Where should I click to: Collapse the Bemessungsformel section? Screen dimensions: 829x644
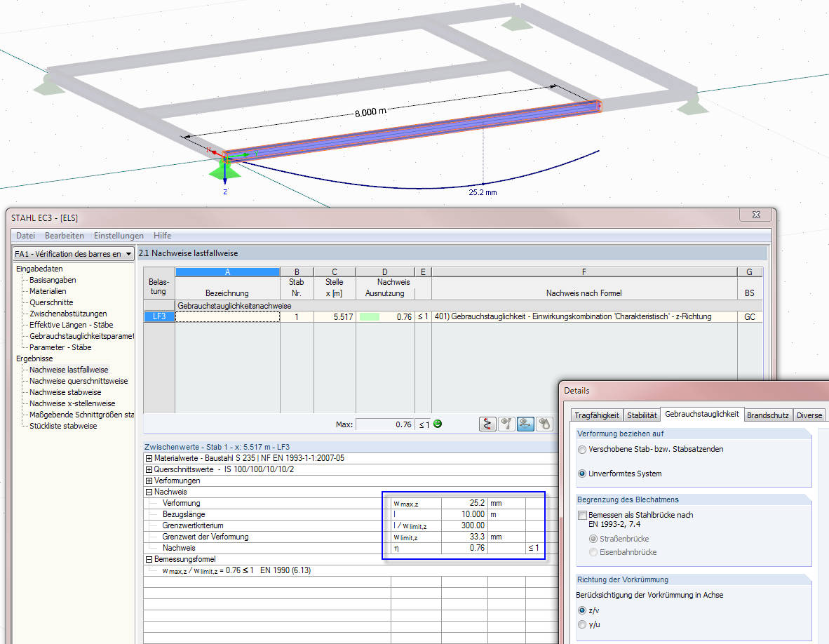(x=149, y=559)
